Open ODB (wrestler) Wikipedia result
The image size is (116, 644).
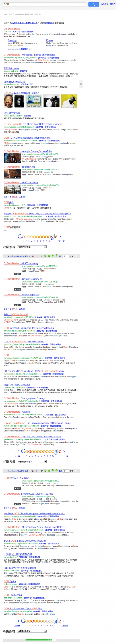(29, 328)
